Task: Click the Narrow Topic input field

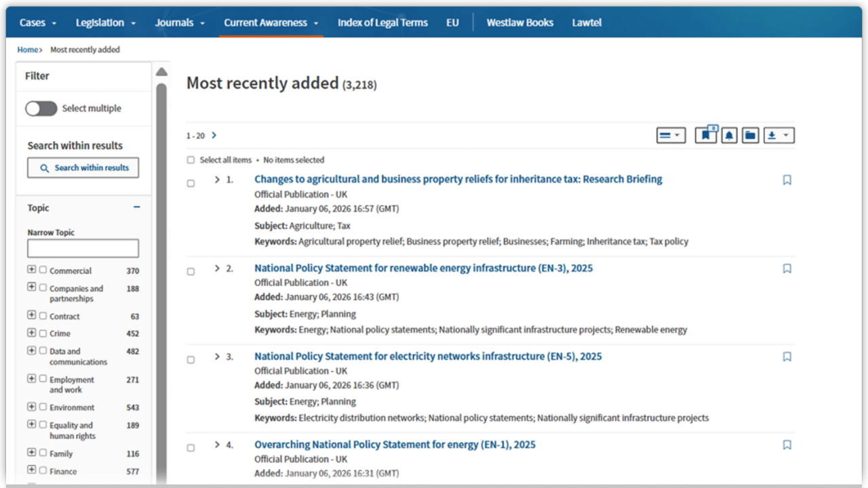Action: [x=83, y=248]
